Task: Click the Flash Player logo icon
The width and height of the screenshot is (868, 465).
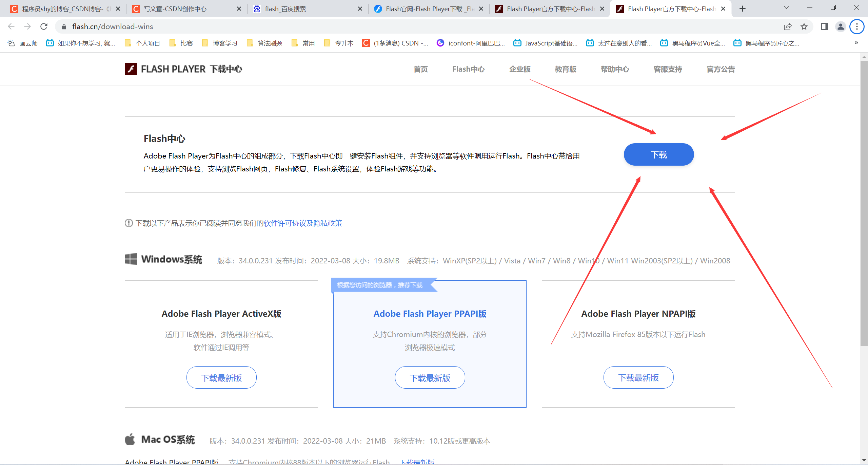Action: pyautogui.click(x=131, y=69)
